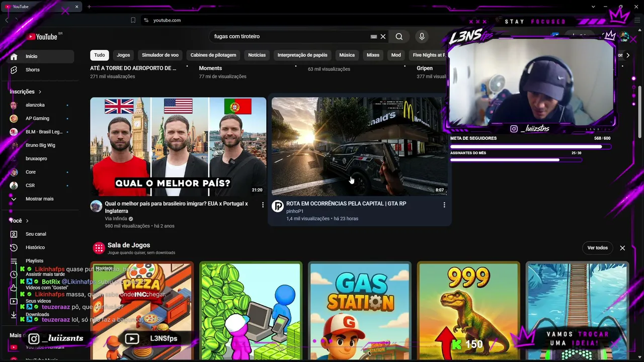The height and width of the screenshot is (362, 644).
Task: Open the 'Qual o melhor país para brasileiro imigrar' title
Action: (176, 207)
